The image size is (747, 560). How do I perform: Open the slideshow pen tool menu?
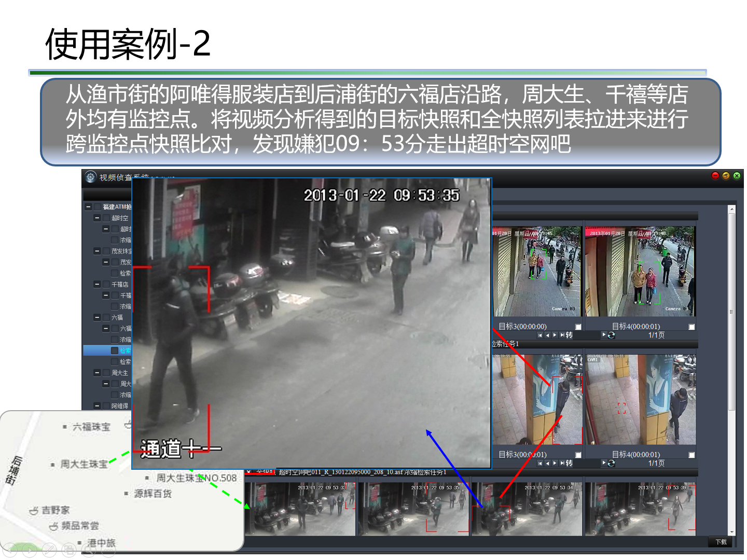[x=49, y=550]
